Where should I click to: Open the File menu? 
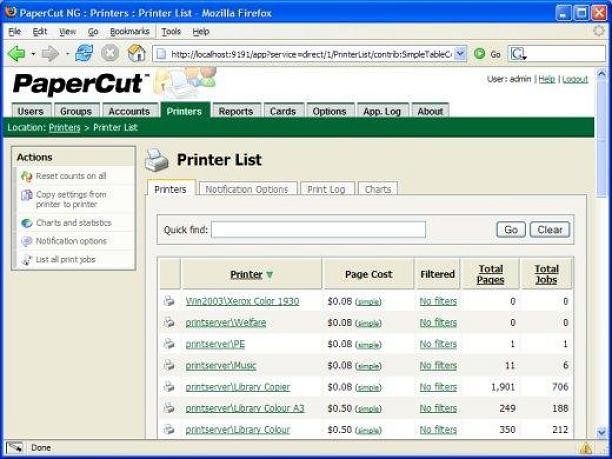[15, 32]
